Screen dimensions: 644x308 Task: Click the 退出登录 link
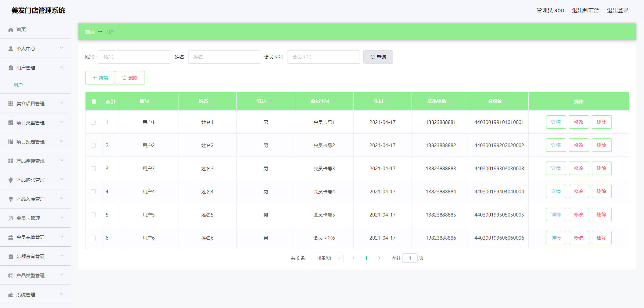coord(618,10)
